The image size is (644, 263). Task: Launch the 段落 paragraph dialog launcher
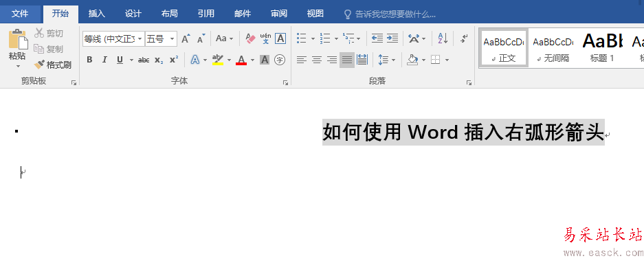click(469, 82)
